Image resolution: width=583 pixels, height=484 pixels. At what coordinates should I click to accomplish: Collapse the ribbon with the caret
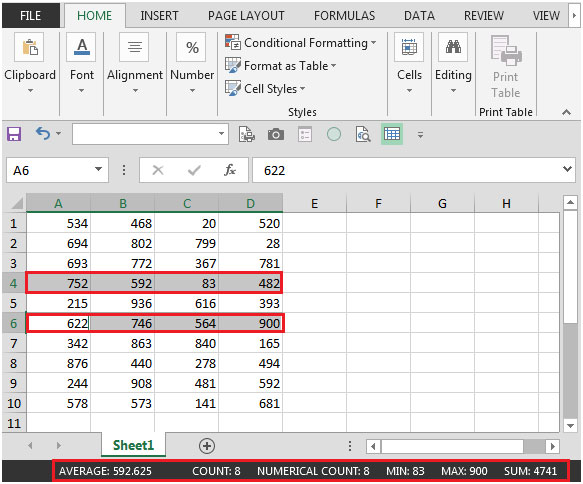tap(566, 112)
